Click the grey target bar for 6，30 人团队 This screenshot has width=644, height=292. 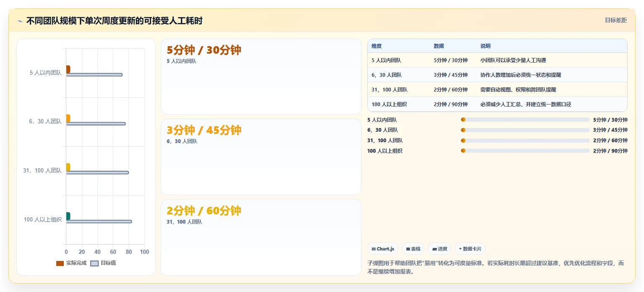point(96,124)
